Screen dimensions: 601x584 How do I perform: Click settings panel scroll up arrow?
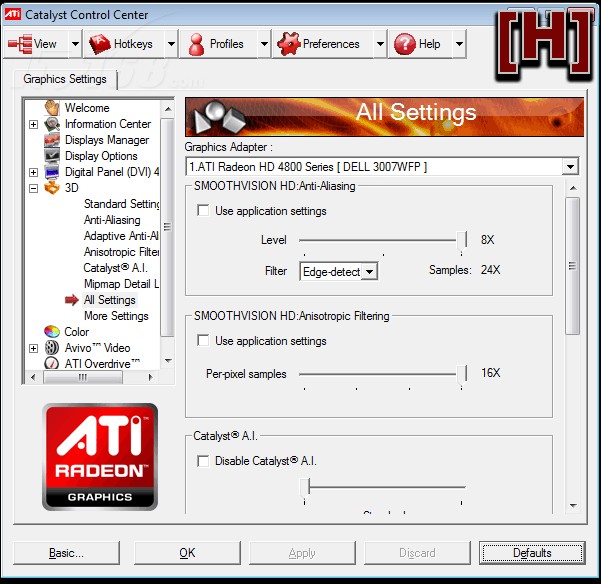tap(573, 188)
